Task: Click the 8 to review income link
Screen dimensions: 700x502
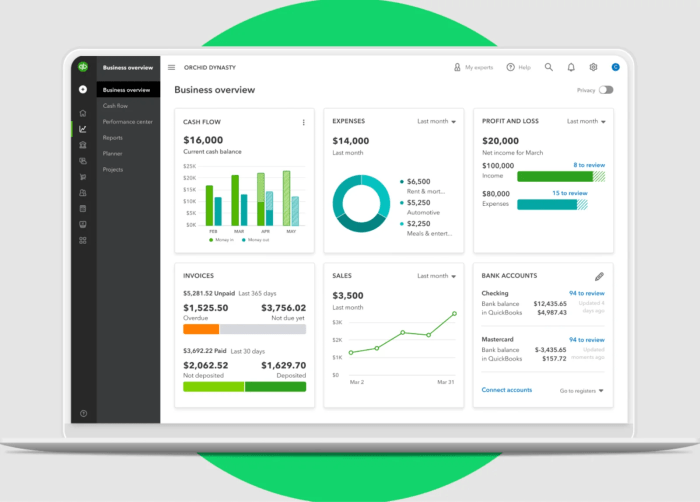Action: point(589,165)
